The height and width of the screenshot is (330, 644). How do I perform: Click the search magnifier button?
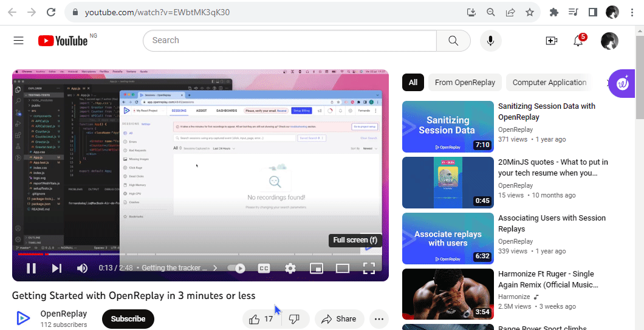[453, 40]
